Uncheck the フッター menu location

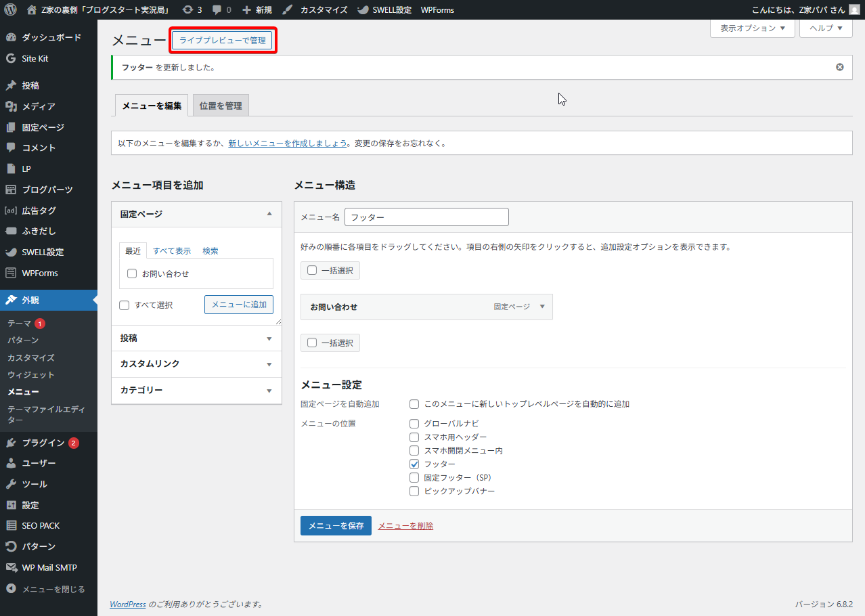[x=414, y=464]
